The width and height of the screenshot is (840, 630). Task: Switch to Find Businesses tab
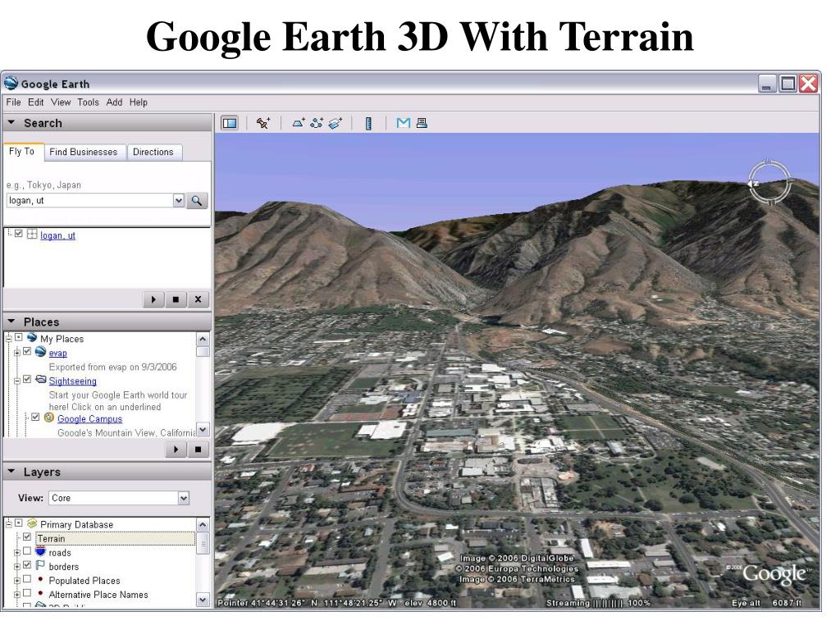click(x=83, y=152)
